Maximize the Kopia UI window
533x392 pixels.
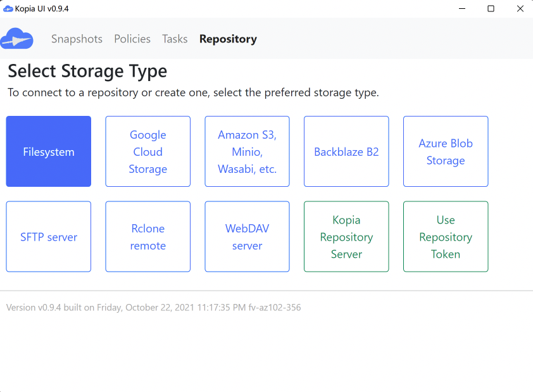click(491, 9)
